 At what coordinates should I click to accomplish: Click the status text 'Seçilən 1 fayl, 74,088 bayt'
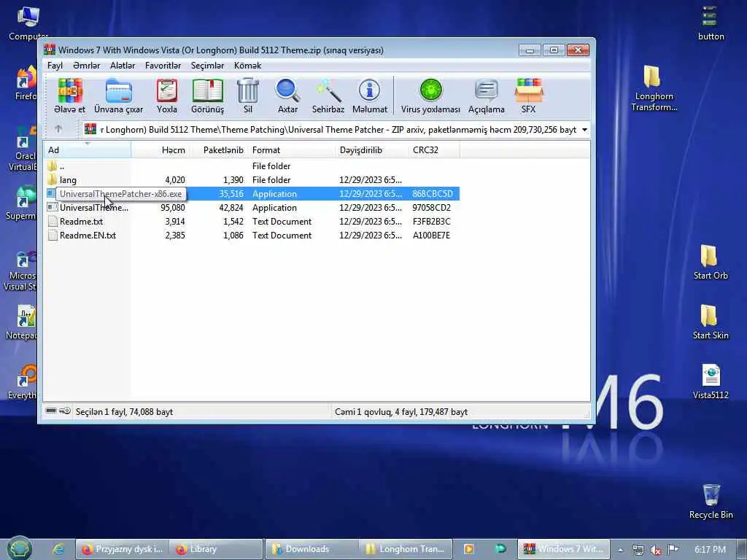[x=124, y=412]
